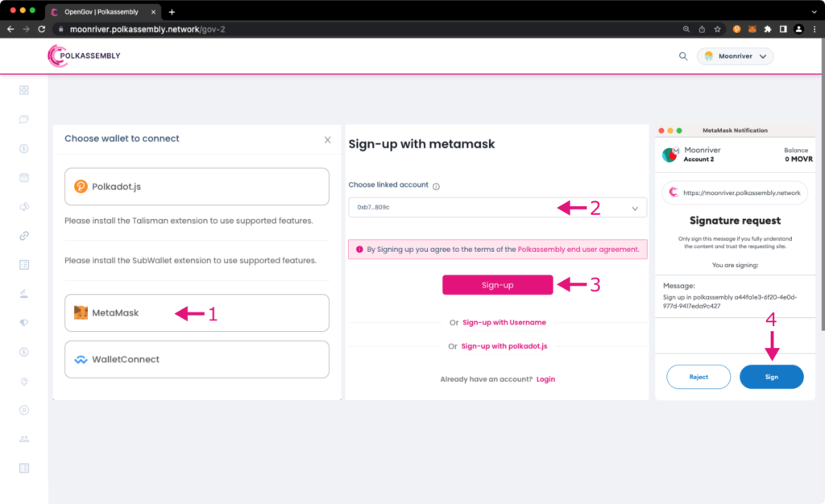Click the pink Sign-up button
825x504 pixels.
point(497,285)
